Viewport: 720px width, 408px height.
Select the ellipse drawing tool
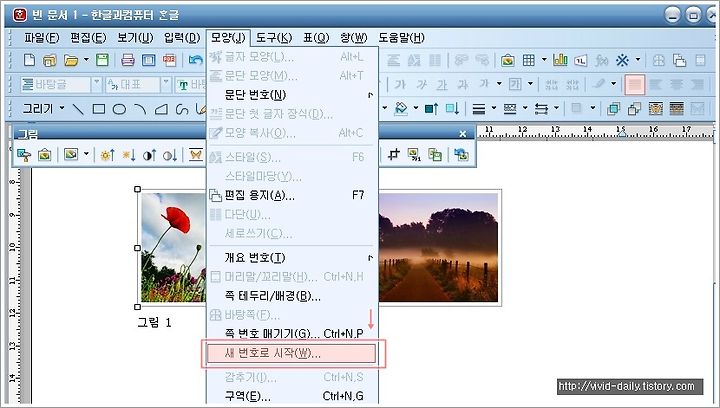pyautogui.click(x=119, y=109)
